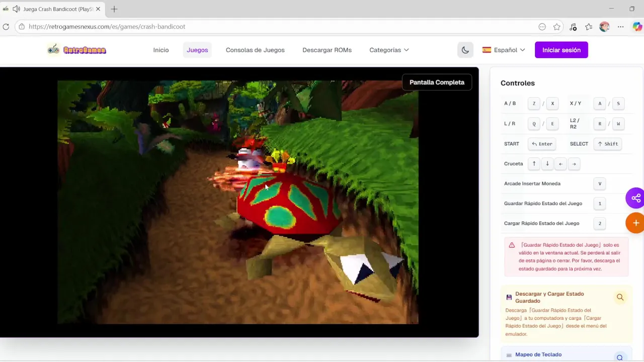Image resolution: width=644 pixels, height=362 pixels.
Task: Click the R key for L2
Action: [x=600, y=124]
